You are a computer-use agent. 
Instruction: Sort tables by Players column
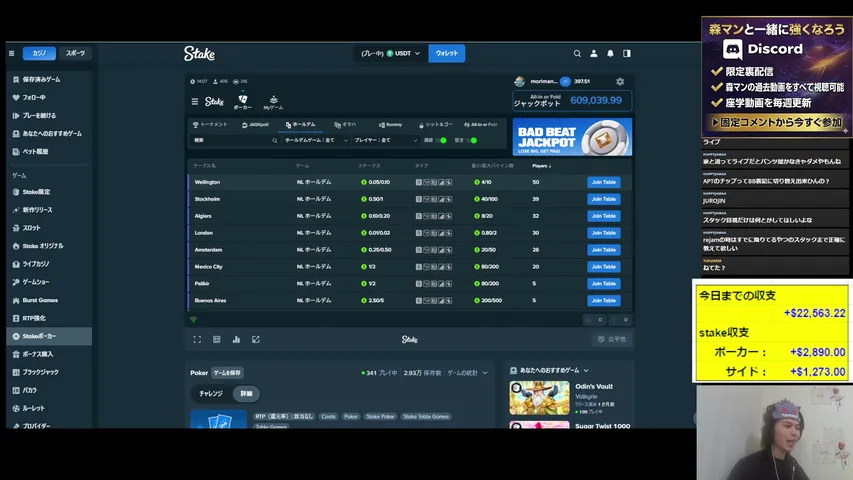[x=541, y=165]
